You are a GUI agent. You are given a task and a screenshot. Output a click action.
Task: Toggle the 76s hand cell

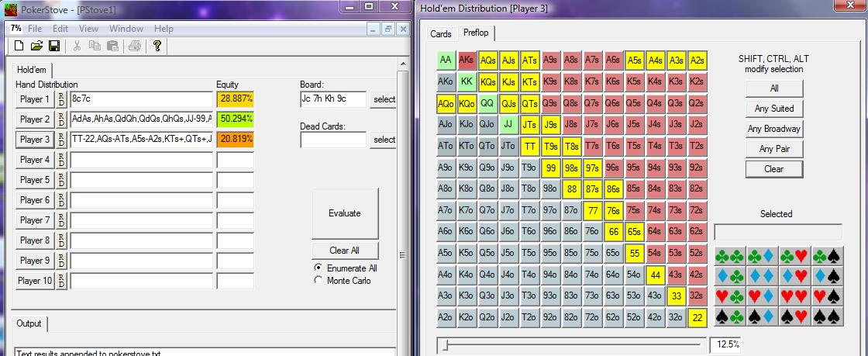[613, 211]
